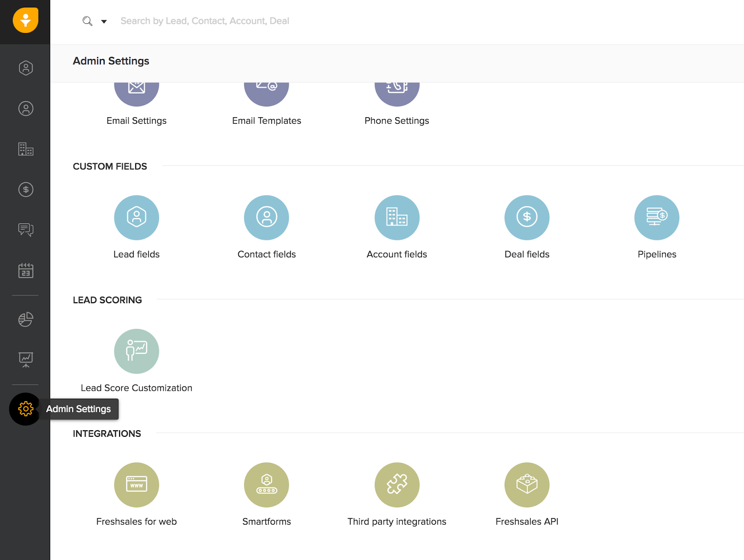Open the Leads section in the sidebar
The image size is (744, 560).
click(x=26, y=68)
